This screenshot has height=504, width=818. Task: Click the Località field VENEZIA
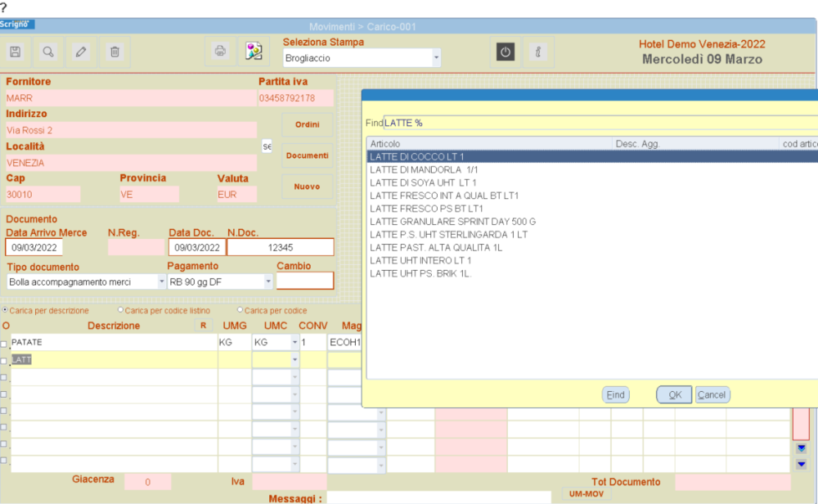point(130,163)
